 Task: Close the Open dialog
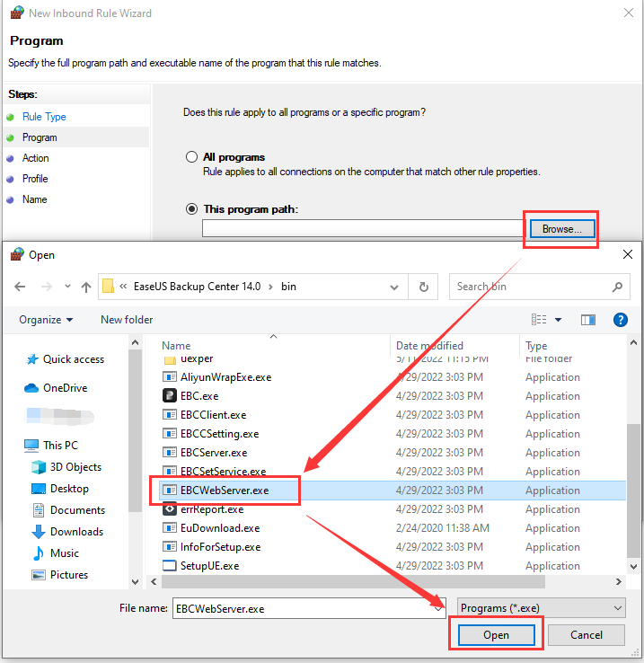pos(628,254)
